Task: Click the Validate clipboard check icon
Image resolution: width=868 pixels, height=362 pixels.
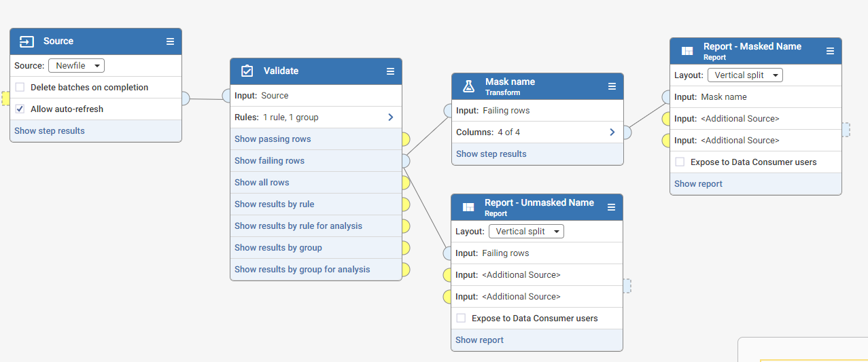Action: coord(247,71)
